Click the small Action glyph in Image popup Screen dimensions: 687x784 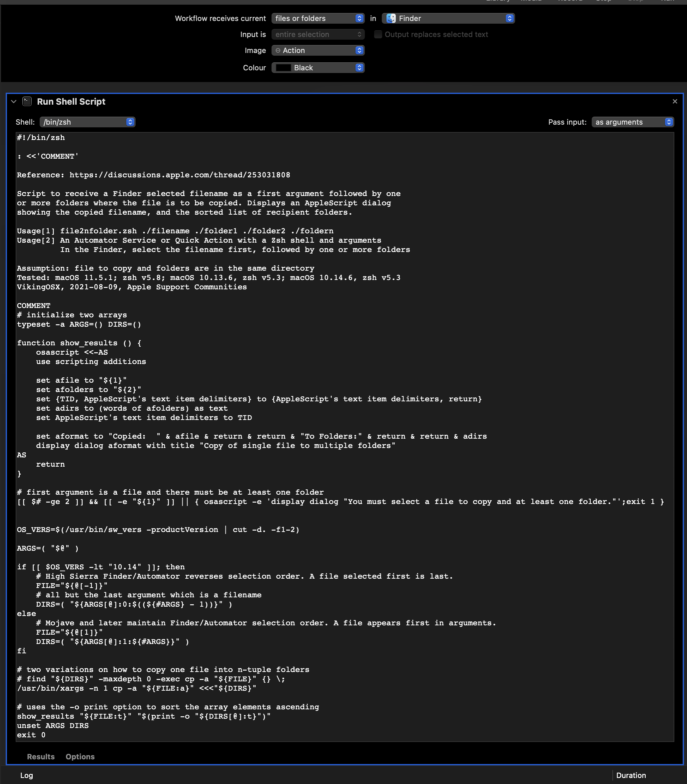tap(278, 50)
